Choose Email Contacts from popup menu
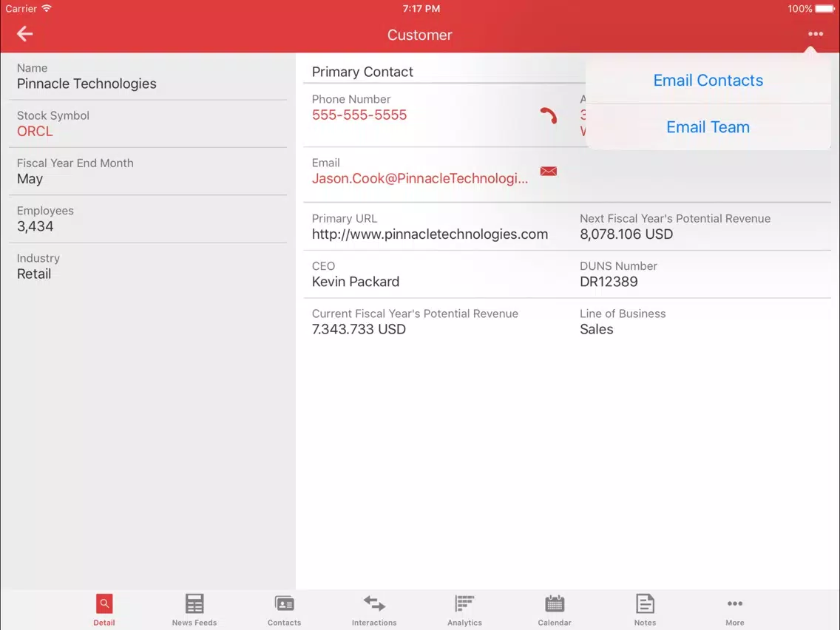The width and height of the screenshot is (840, 630). click(708, 81)
